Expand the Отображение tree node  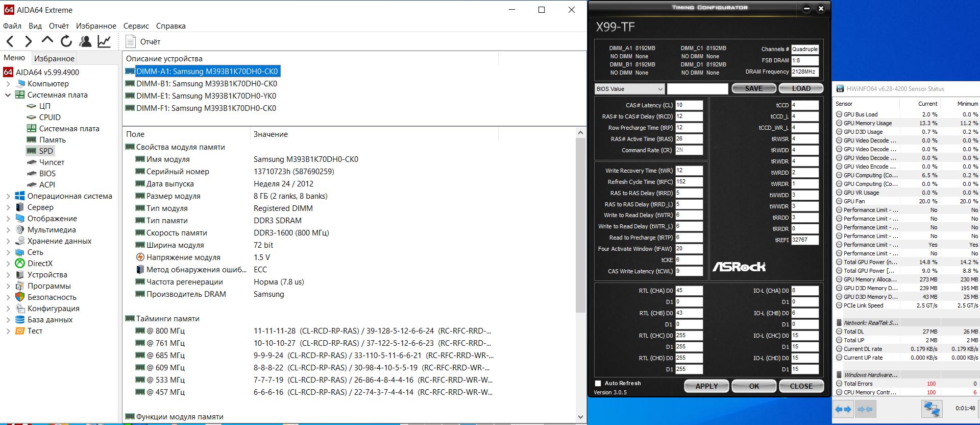(8, 218)
